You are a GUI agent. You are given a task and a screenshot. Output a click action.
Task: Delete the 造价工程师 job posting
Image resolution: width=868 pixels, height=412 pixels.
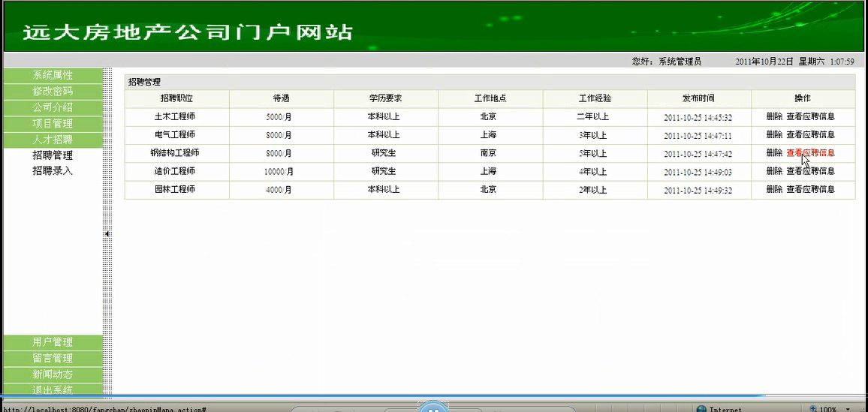774,171
